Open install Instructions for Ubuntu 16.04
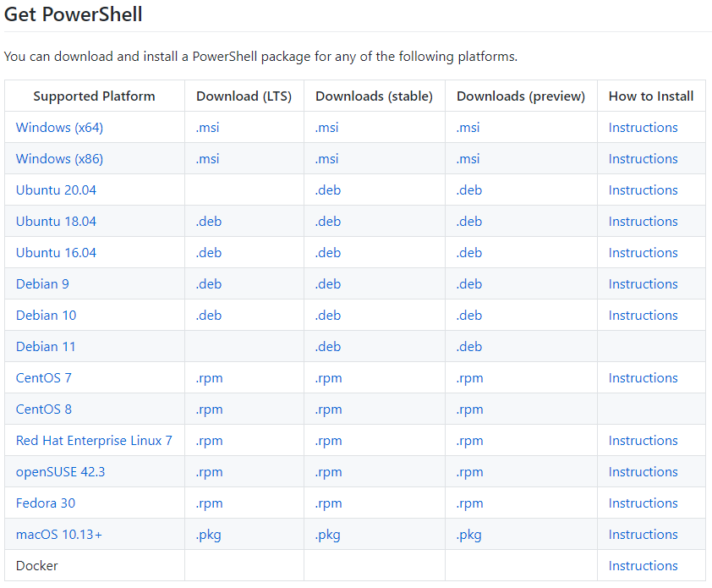Viewport: 712px width, 588px height. tap(643, 252)
